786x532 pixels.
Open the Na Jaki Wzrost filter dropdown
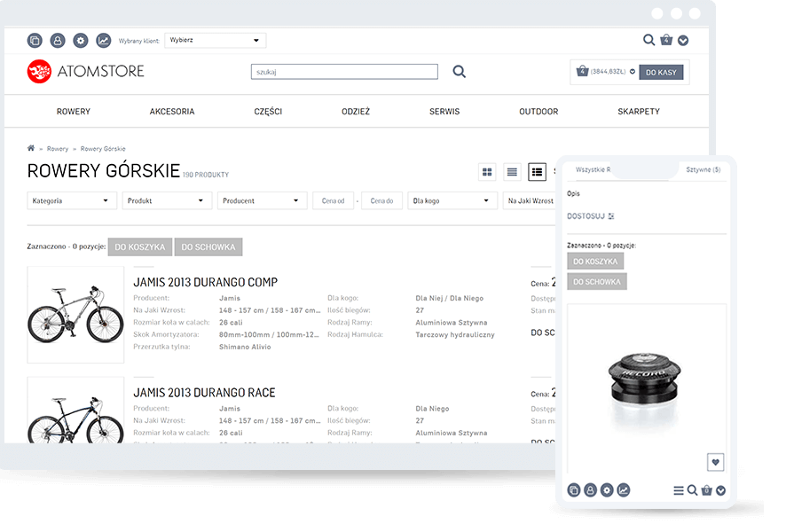530,200
